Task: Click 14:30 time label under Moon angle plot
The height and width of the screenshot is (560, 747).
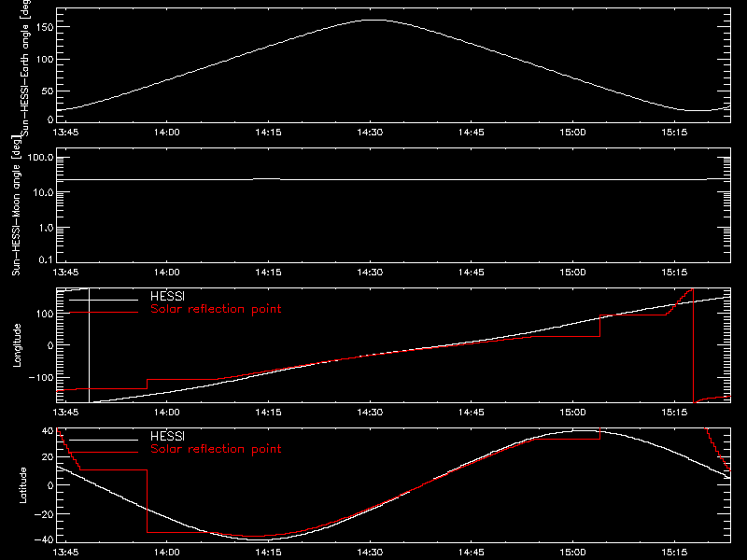Action: 370,273
